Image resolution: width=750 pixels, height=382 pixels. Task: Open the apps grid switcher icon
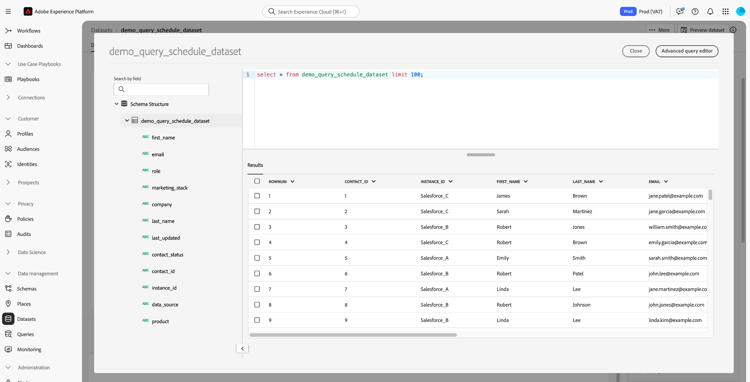pos(726,11)
